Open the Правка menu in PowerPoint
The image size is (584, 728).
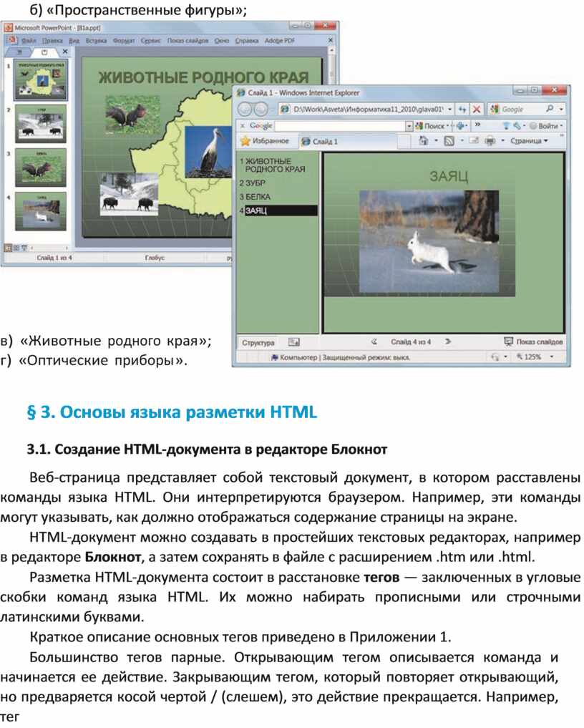[x=53, y=41]
